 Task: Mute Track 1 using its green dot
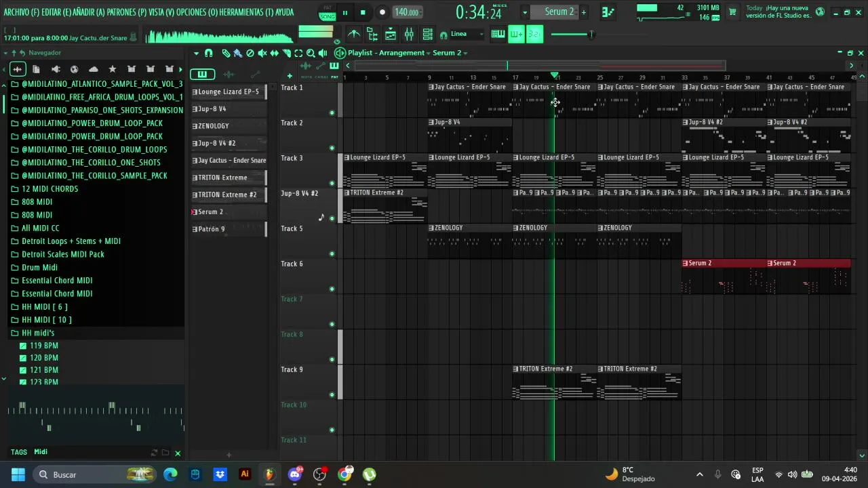coord(332,113)
